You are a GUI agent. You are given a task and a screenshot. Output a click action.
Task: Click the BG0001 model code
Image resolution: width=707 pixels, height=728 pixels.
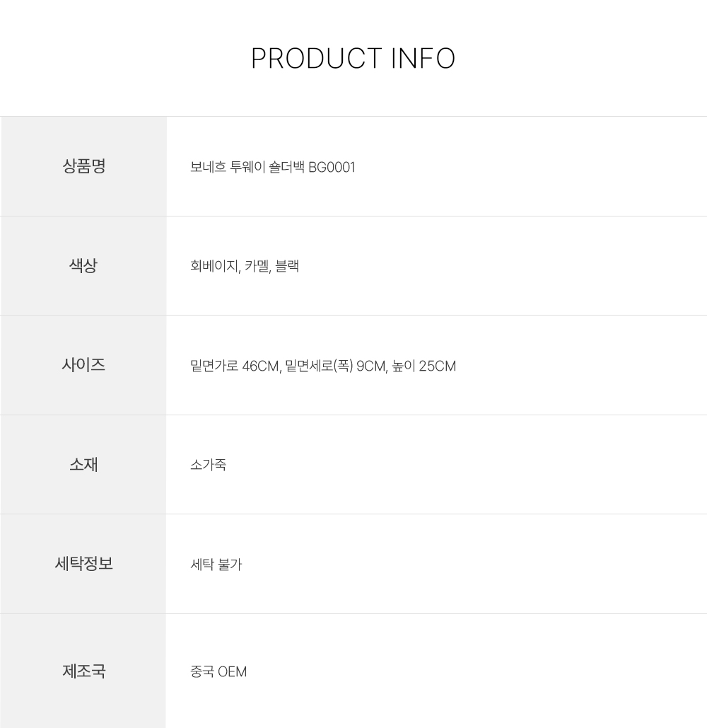pyautogui.click(x=332, y=168)
